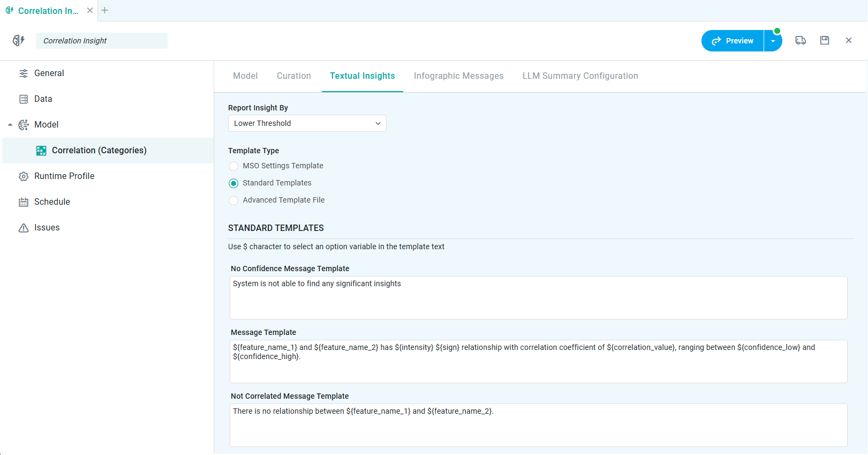Open a new tab with plus button
The image size is (868, 455).
(105, 10)
